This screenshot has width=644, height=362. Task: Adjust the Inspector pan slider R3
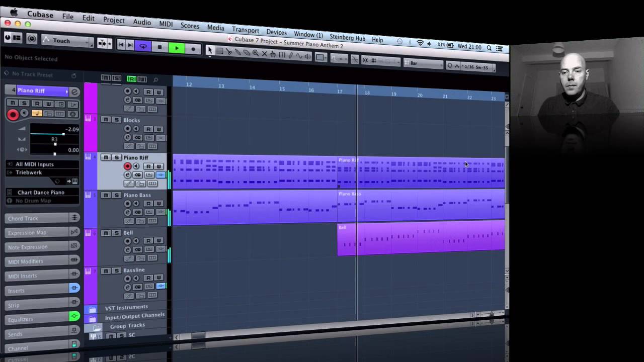[55, 144]
